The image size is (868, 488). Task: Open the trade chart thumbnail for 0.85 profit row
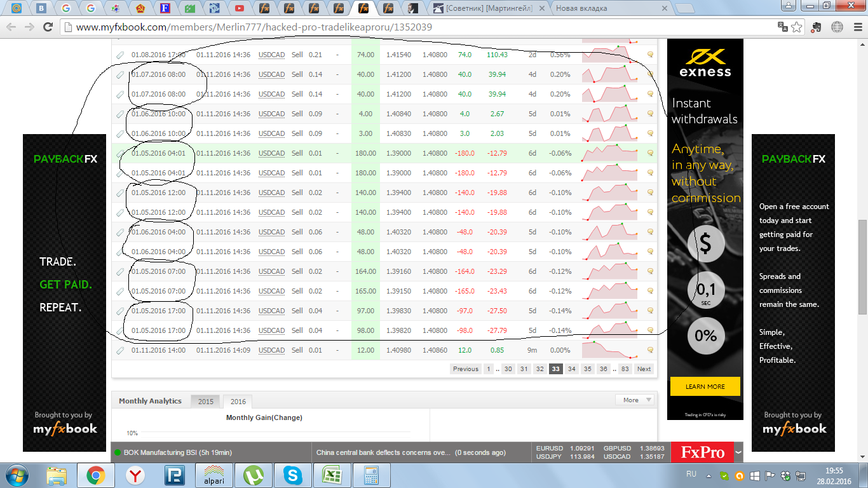(x=610, y=350)
